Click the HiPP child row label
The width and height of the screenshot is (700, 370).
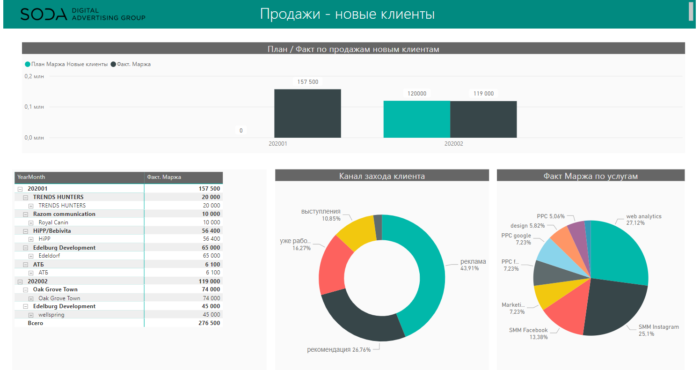[44, 239]
